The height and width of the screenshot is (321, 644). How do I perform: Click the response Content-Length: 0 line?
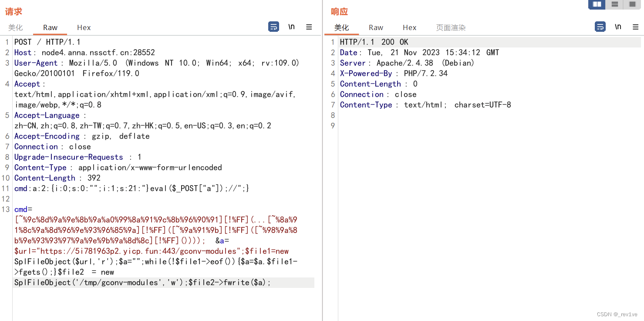379,84
